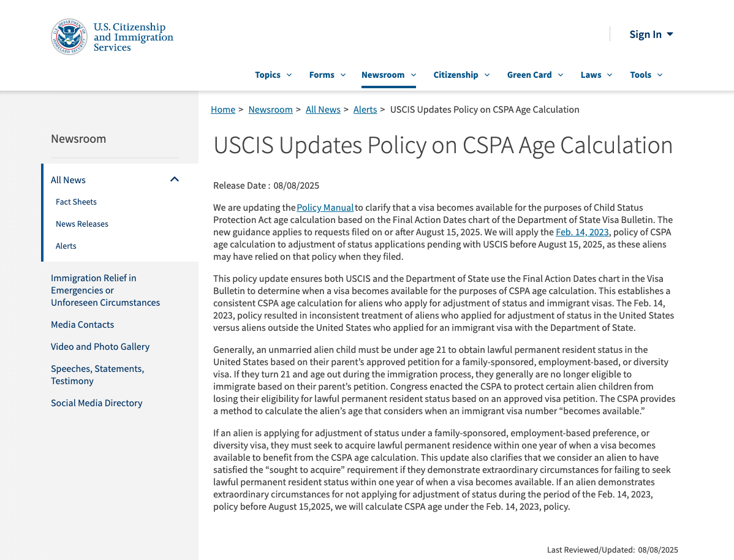Select Fact Sheets in the sidebar
The height and width of the screenshot is (560, 734).
pyautogui.click(x=76, y=202)
